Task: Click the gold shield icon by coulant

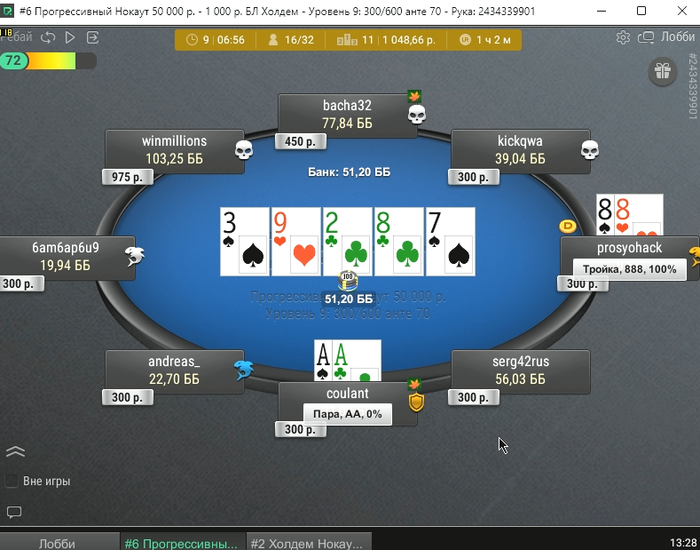Action: [416, 402]
